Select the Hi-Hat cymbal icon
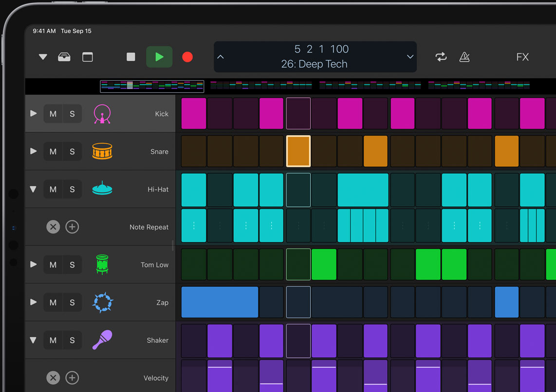Image resolution: width=556 pixels, height=392 pixels. click(102, 188)
